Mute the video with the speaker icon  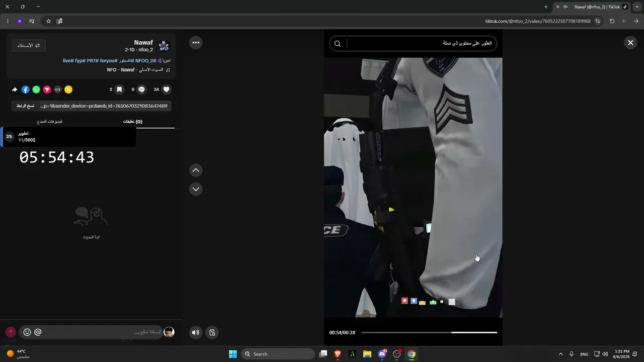point(196,332)
